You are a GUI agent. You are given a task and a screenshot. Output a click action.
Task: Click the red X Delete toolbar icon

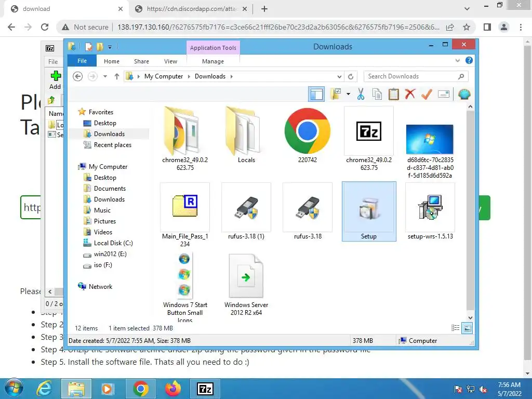pos(410,94)
